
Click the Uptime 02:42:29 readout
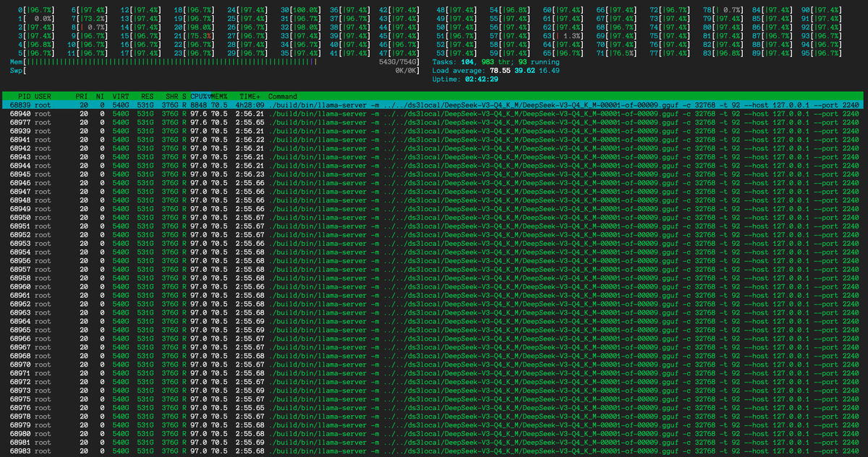[467, 80]
